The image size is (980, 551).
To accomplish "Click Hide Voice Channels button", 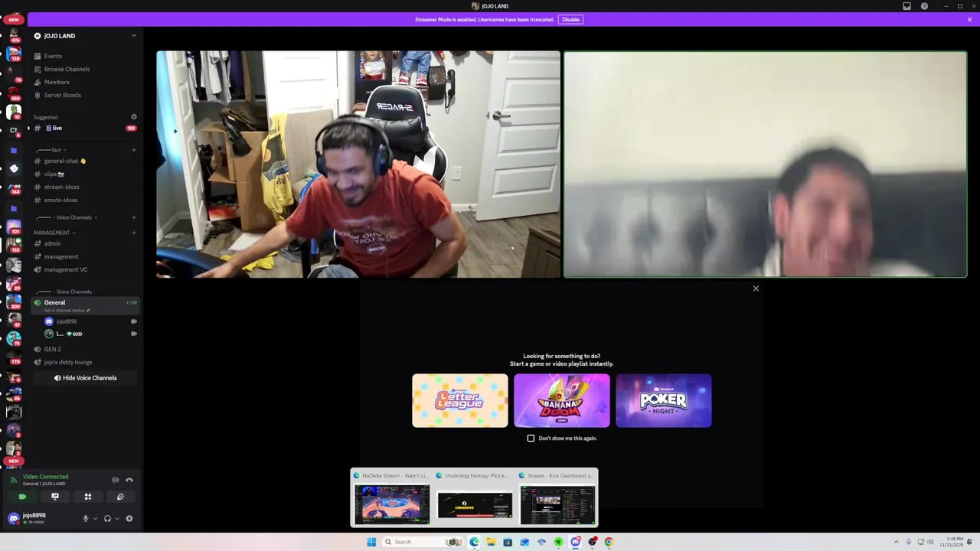I will point(85,378).
